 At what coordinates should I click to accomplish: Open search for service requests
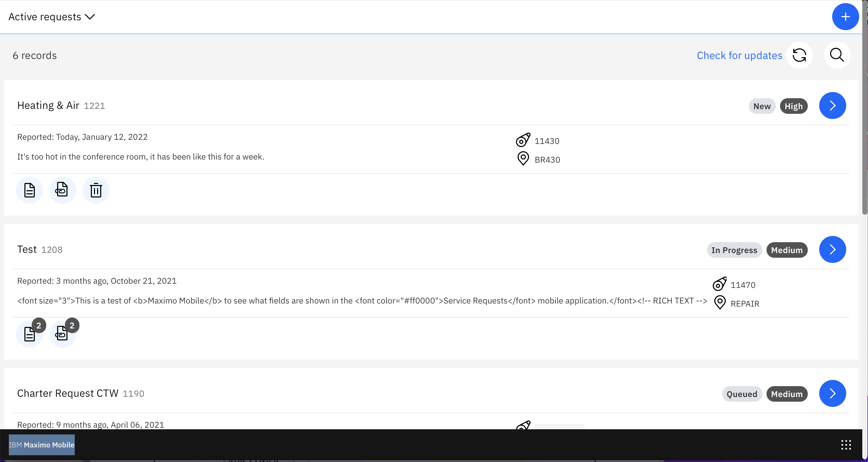(837, 55)
